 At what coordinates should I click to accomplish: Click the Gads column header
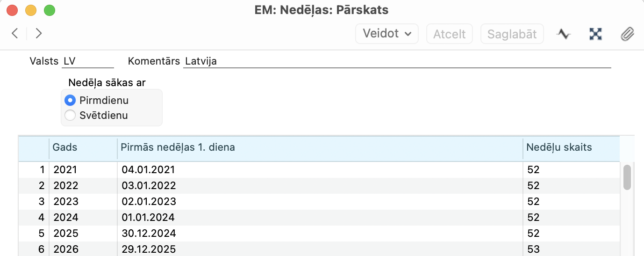(x=83, y=148)
